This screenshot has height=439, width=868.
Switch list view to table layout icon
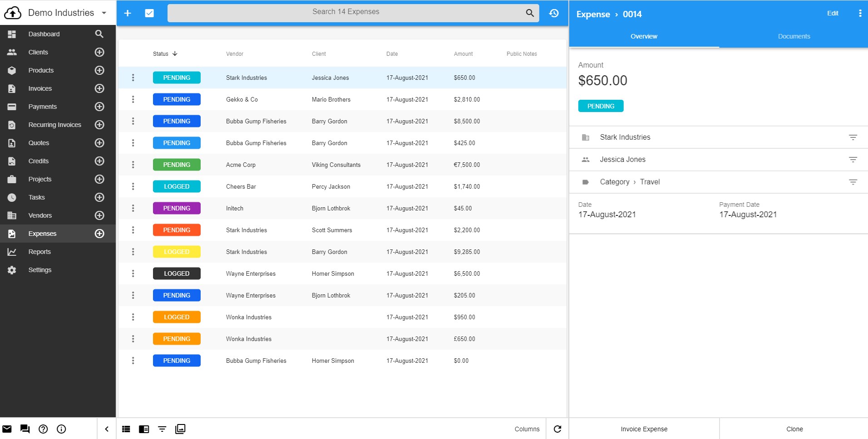[x=126, y=429]
